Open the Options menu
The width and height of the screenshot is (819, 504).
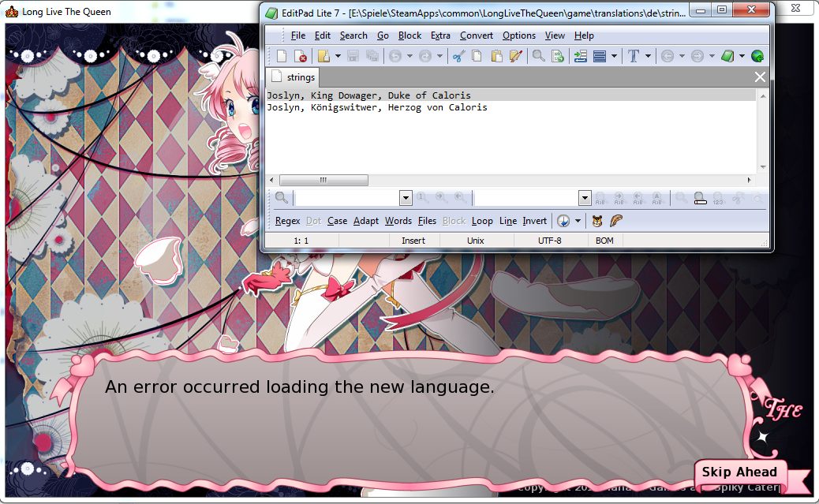tap(518, 35)
